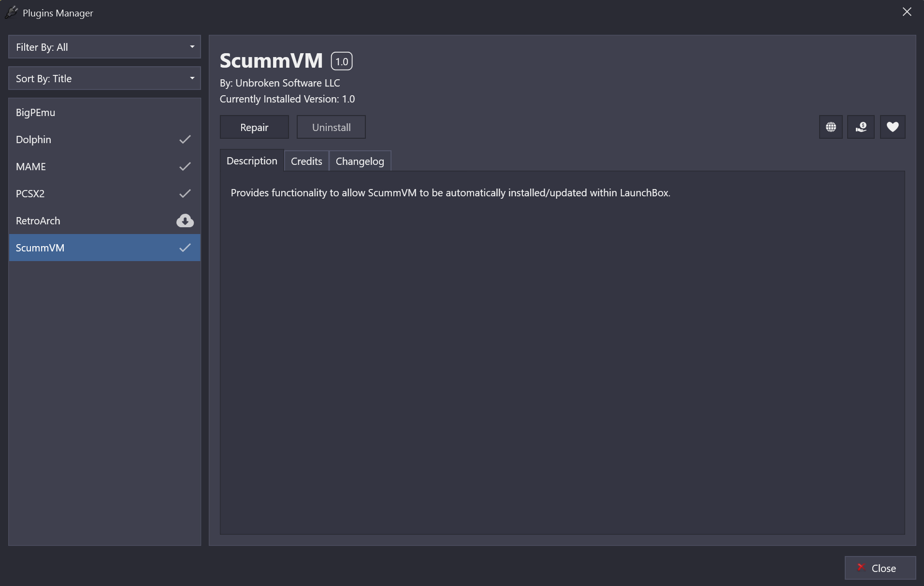Image resolution: width=924 pixels, height=586 pixels.
Task: Click the checkmark beside ScummVM
Action: pyautogui.click(x=185, y=248)
